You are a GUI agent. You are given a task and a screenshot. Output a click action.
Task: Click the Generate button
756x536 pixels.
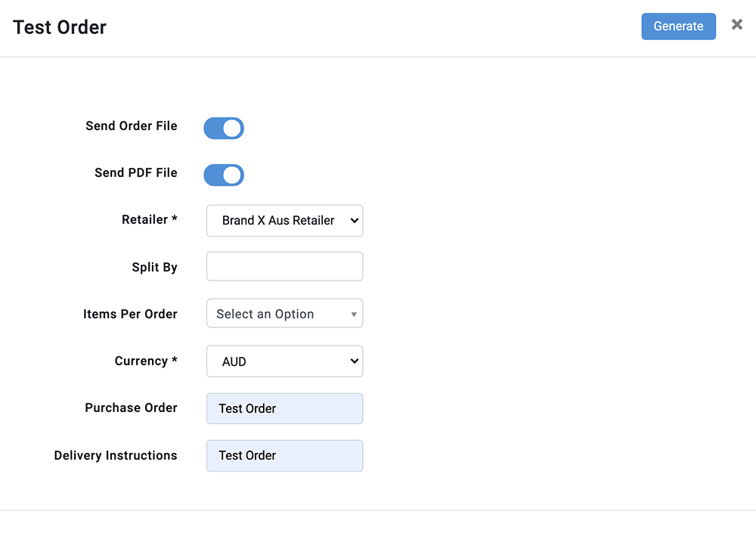pyautogui.click(x=678, y=26)
